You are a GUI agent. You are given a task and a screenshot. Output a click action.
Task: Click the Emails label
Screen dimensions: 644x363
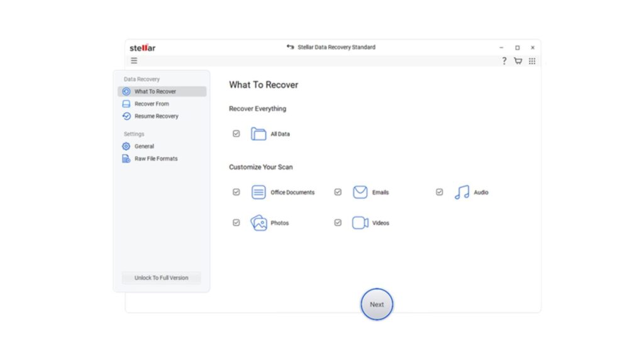pos(380,192)
